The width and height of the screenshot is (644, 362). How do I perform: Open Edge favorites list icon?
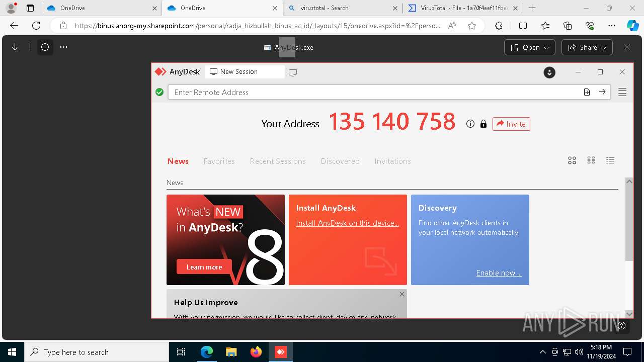[x=545, y=26]
